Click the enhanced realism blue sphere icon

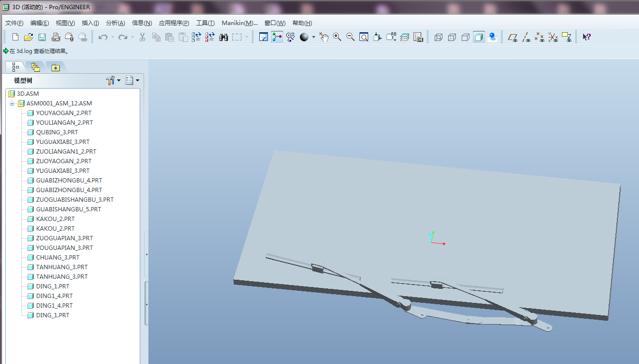[x=493, y=37]
